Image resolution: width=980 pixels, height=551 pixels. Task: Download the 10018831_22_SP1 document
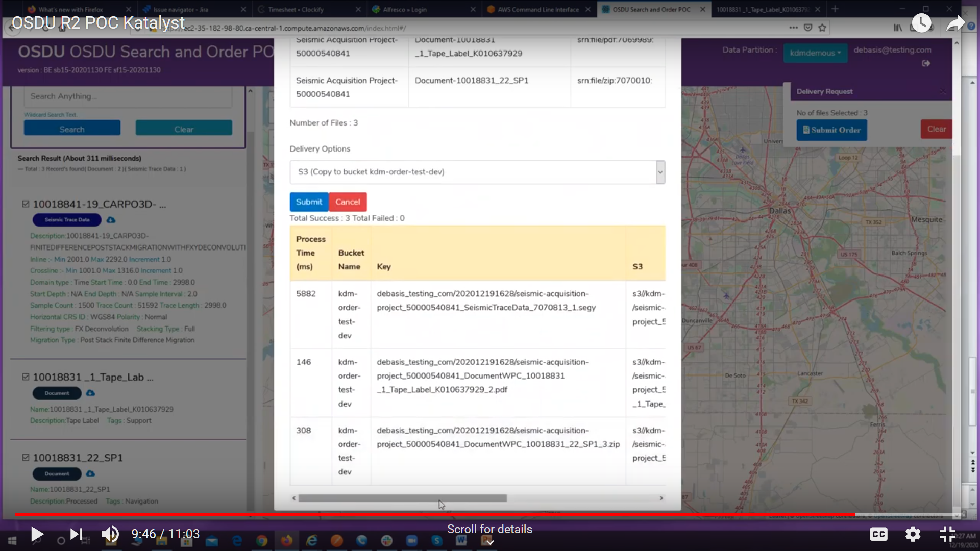click(x=90, y=473)
